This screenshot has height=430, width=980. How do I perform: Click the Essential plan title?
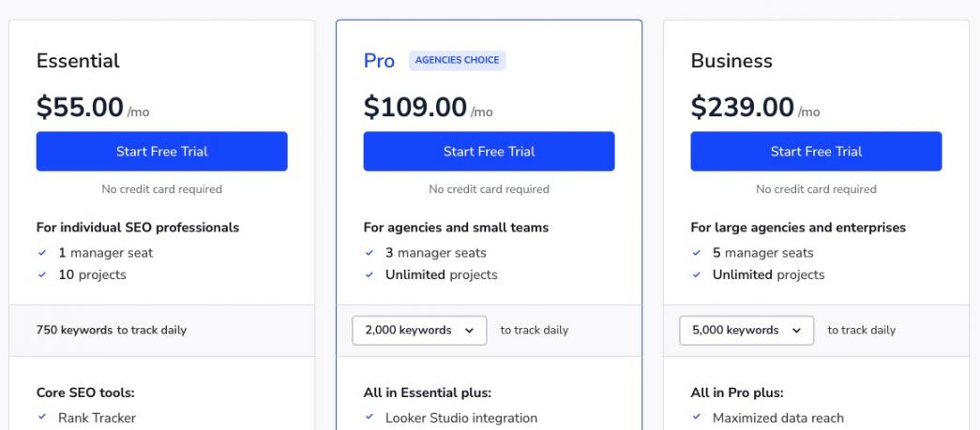point(78,61)
